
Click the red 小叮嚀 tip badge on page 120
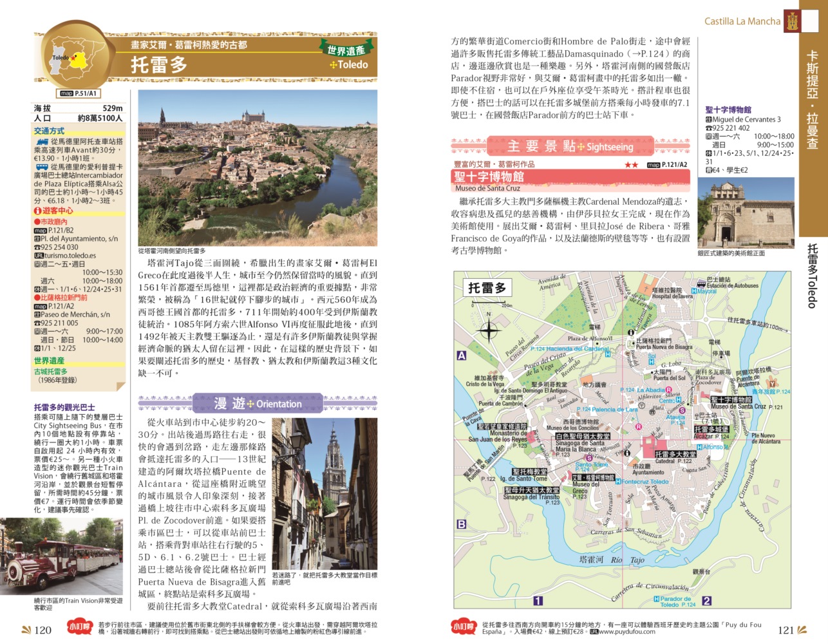point(80,627)
